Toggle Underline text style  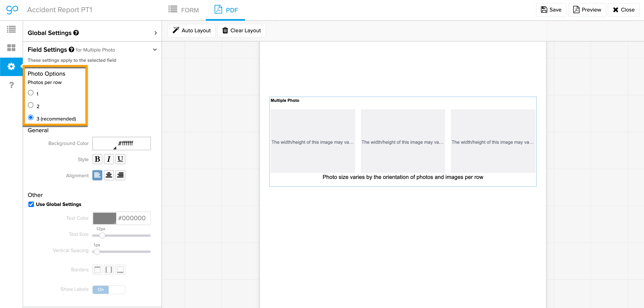coord(120,159)
